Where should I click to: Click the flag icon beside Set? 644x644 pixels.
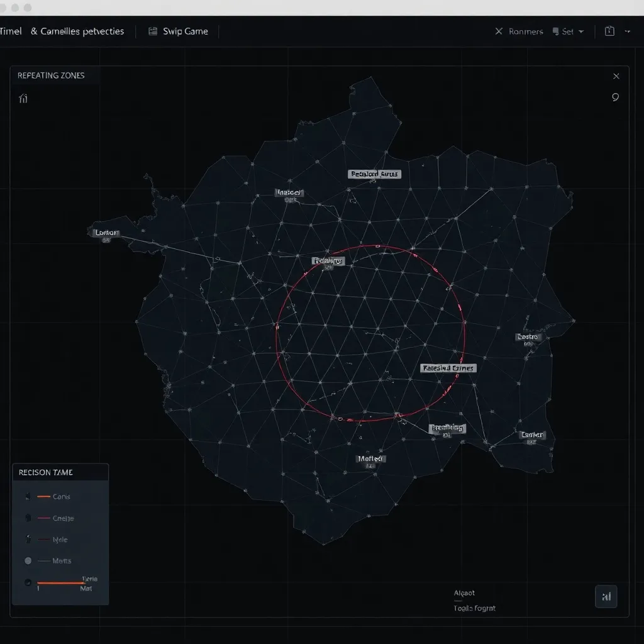[556, 31]
